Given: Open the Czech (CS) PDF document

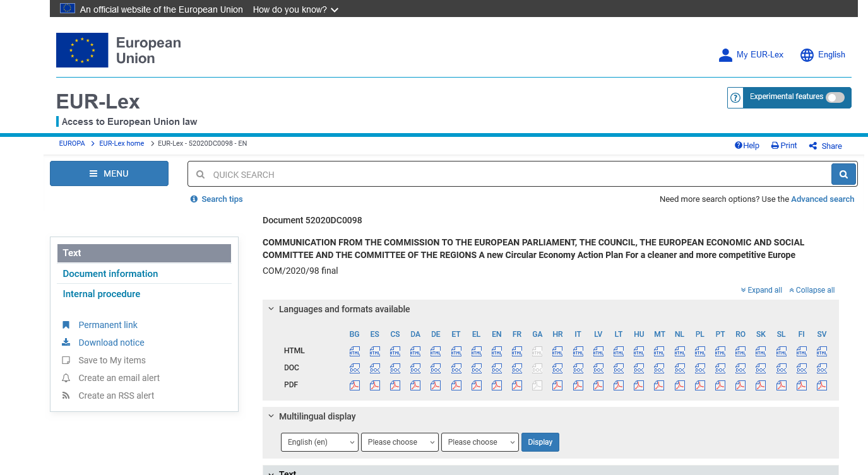Looking at the screenshot, I should tap(395, 385).
